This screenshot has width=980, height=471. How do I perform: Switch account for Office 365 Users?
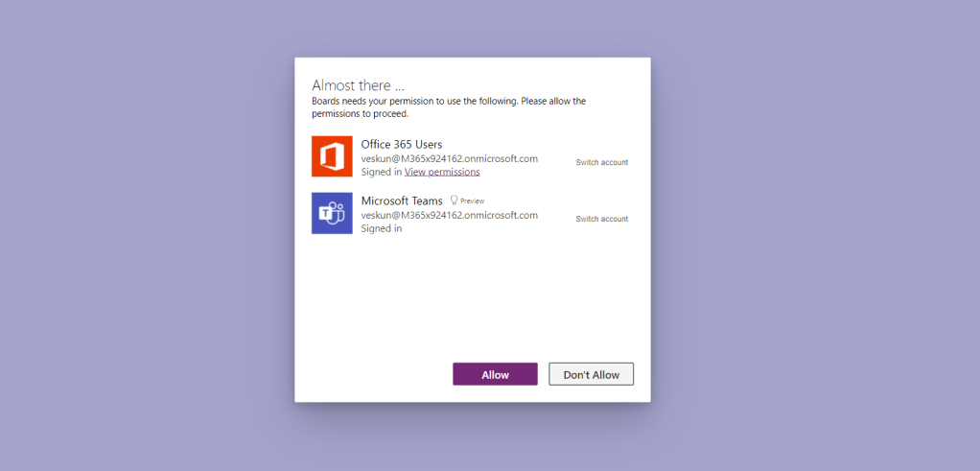click(x=601, y=162)
